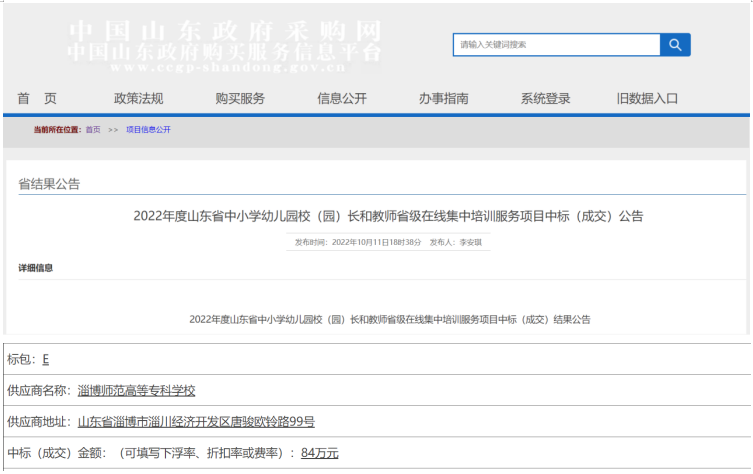This screenshot has height=474, width=753.
Task: Click the 首页 breadcrumb link
Action: pos(93,130)
